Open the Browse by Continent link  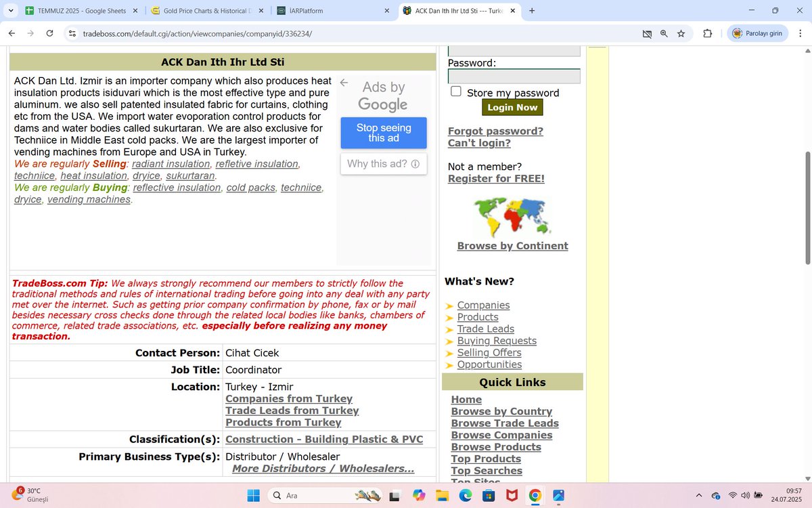pyautogui.click(x=512, y=246)
